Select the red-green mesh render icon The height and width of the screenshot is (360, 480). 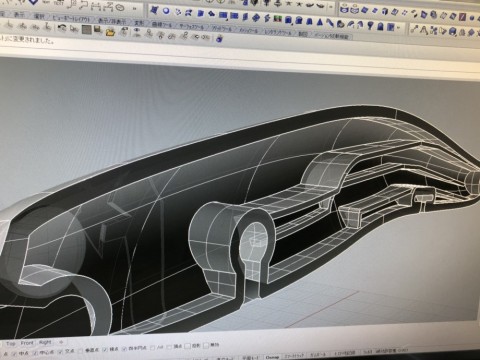tap(277, 19)
